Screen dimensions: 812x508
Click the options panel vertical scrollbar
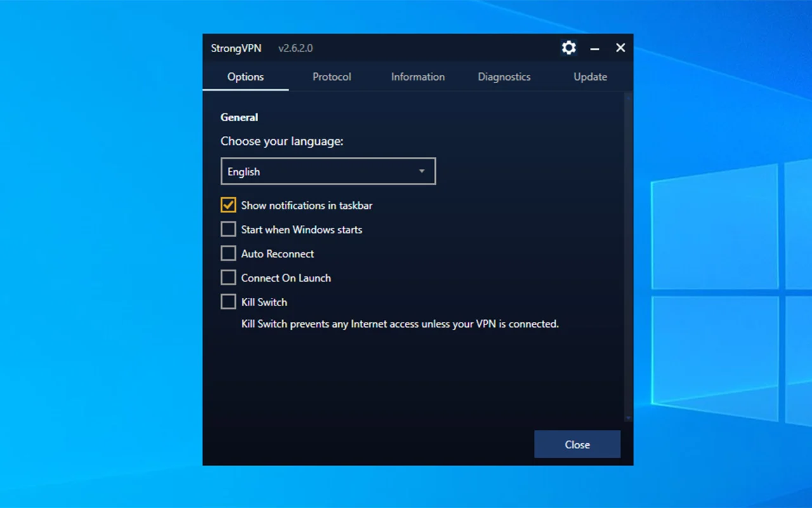pyautogui.click(x=629, y=257)
